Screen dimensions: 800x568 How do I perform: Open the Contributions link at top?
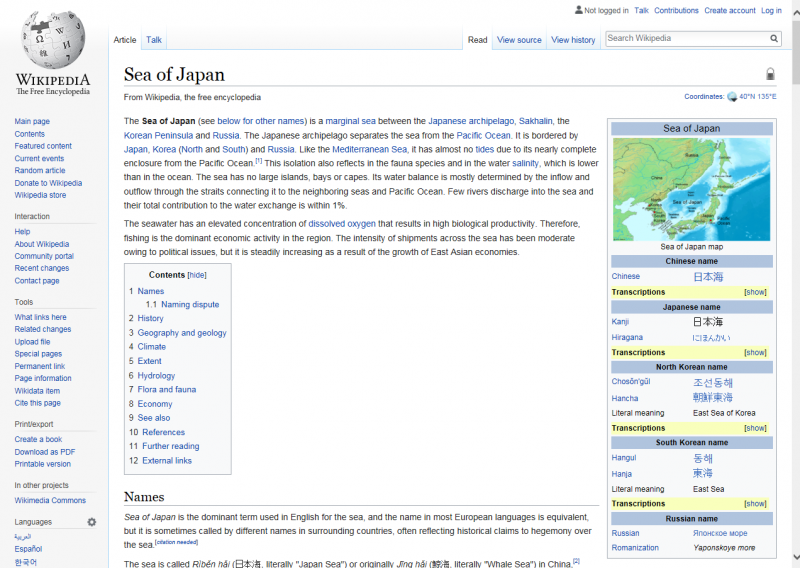pyautogui.click(x=676, y=10)
